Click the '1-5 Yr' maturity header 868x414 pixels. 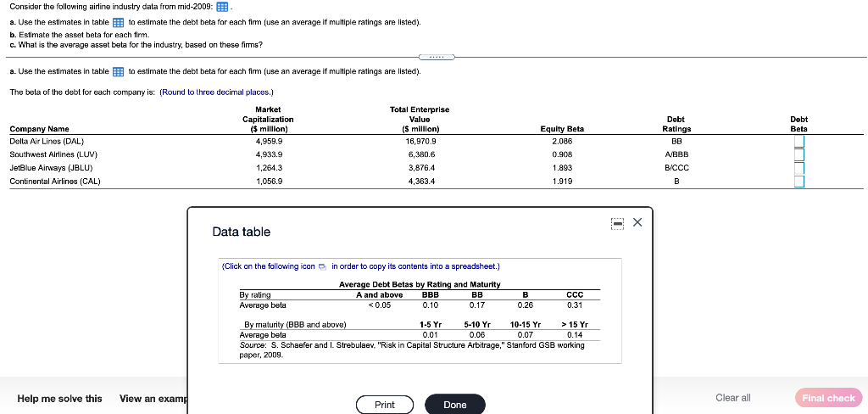coord(430,325)
